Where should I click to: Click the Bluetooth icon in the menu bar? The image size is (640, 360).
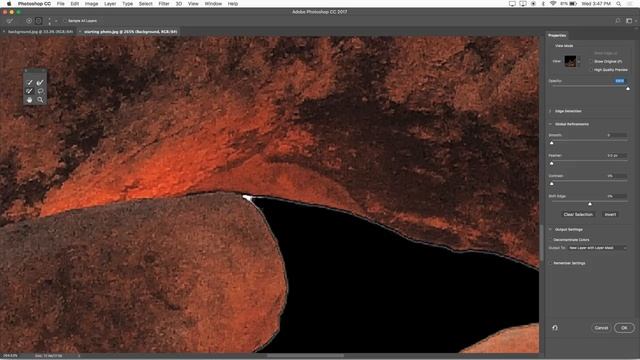pos(543,4)
